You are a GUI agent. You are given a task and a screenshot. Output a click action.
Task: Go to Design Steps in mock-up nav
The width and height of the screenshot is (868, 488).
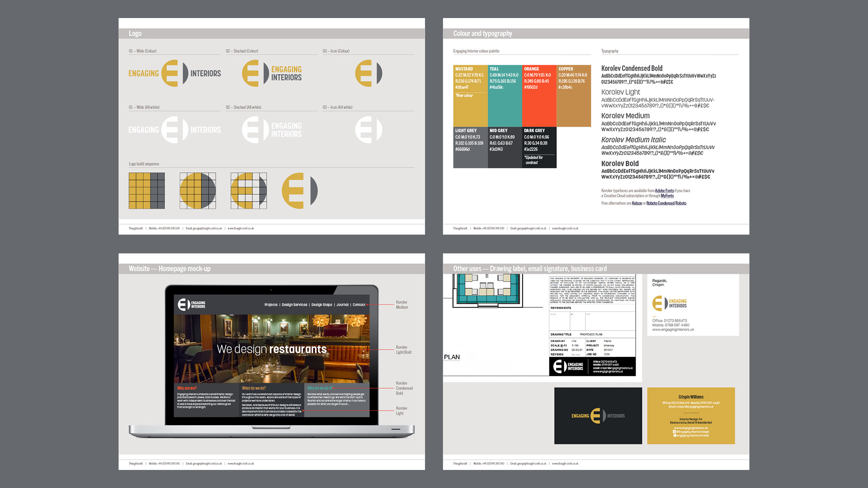[321, 305]
